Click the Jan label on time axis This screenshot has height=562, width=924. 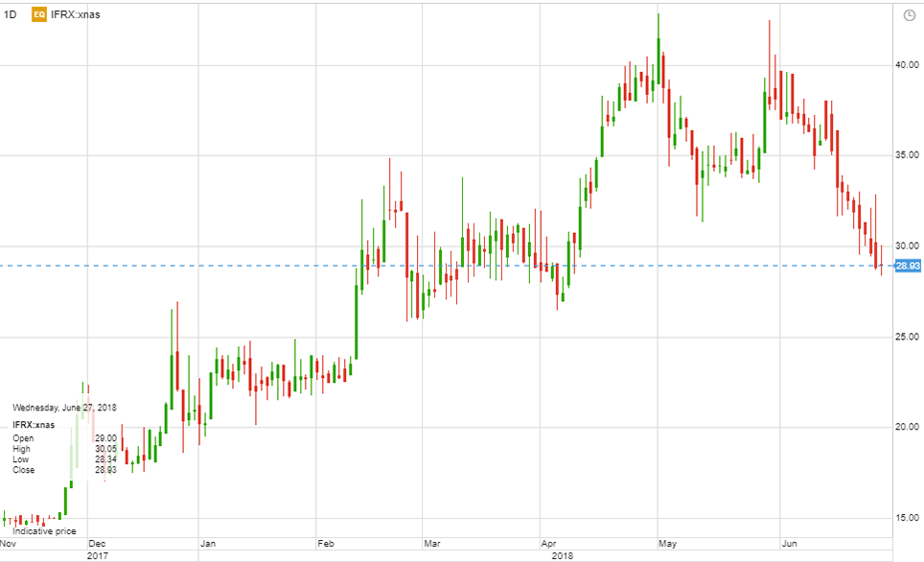[x=208, y=543]
